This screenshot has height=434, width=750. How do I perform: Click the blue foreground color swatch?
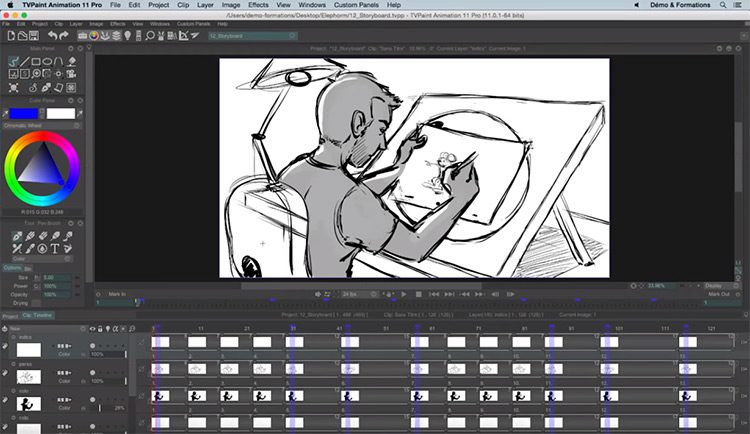tap(27, 114)
